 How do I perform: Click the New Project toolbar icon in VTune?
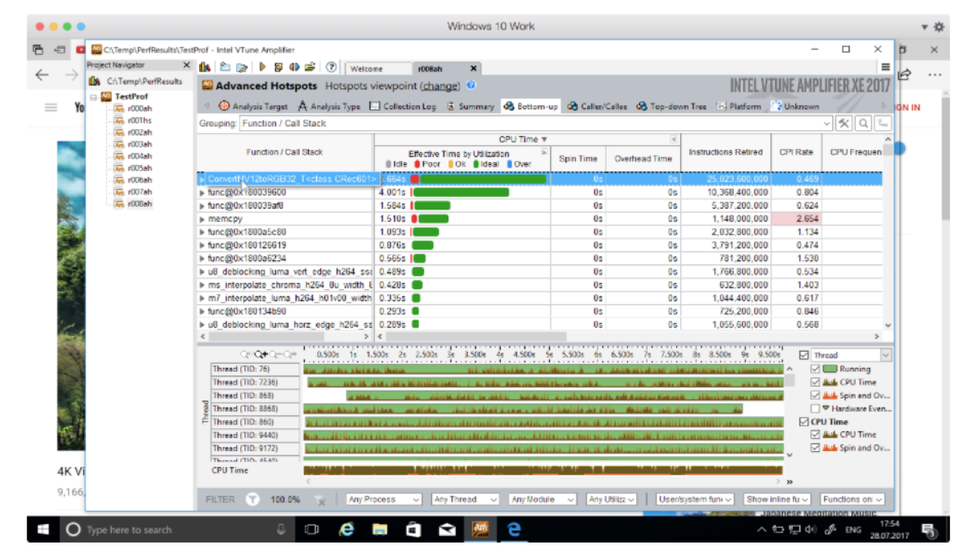click(x=226, y=67)
